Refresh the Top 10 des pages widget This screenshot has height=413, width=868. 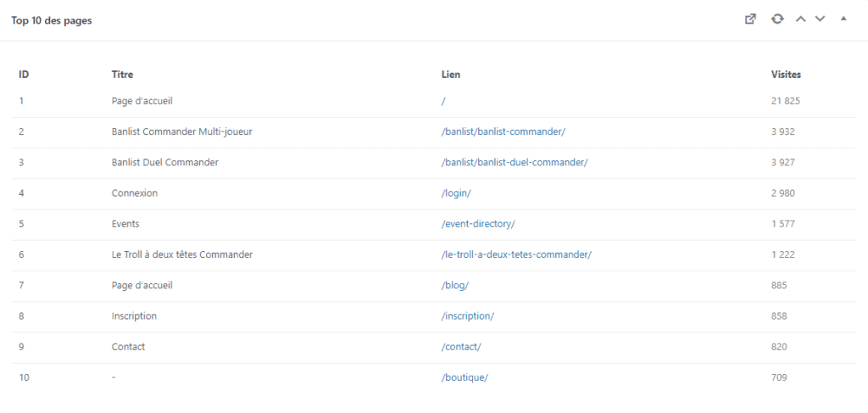(x=778, y=20)
